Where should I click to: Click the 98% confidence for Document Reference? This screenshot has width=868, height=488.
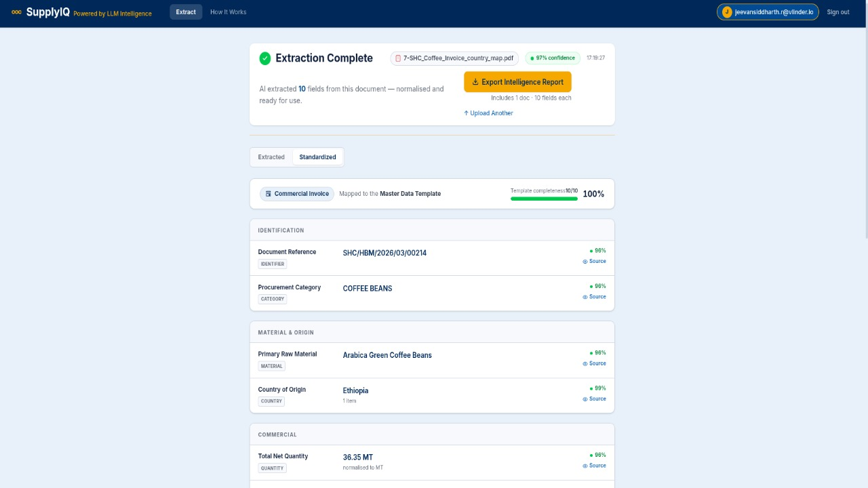tap(598, 251)
